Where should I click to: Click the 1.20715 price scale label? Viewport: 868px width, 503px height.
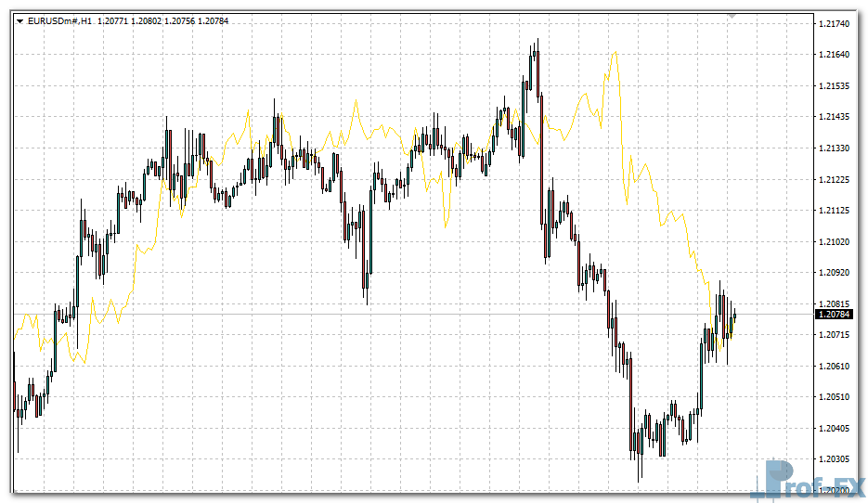pyautogui.click(x=836, y=334)
